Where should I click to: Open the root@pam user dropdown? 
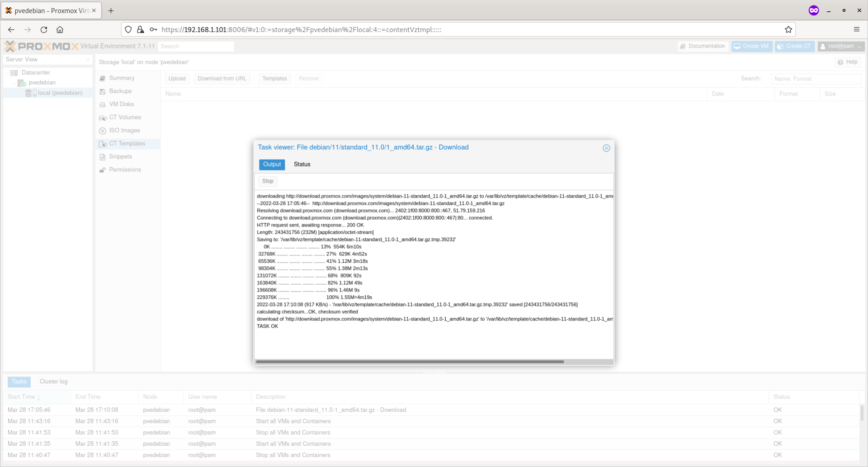(x=841, y=46)
